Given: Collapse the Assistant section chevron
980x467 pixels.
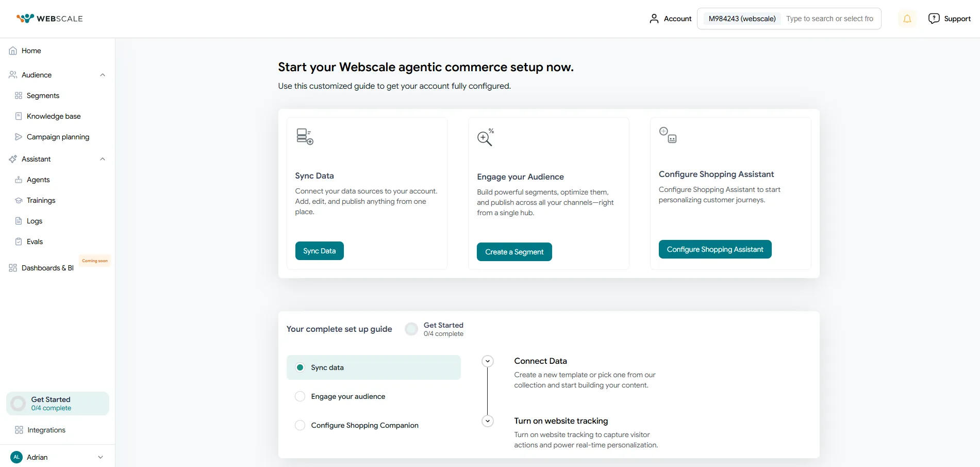Looking at the screenshot, I should click(x=103, y=159).
